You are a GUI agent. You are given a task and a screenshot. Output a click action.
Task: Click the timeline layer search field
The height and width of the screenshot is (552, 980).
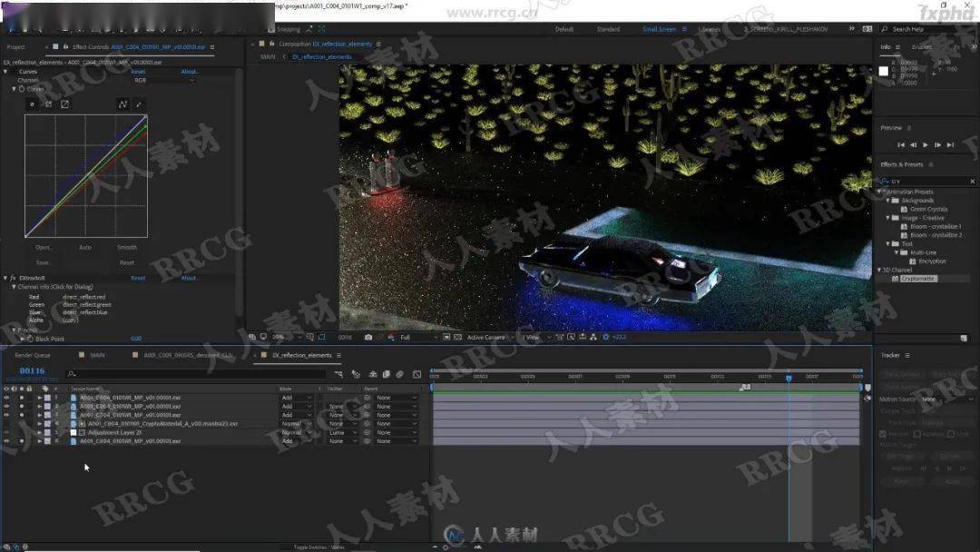click(x=200, y=374)
